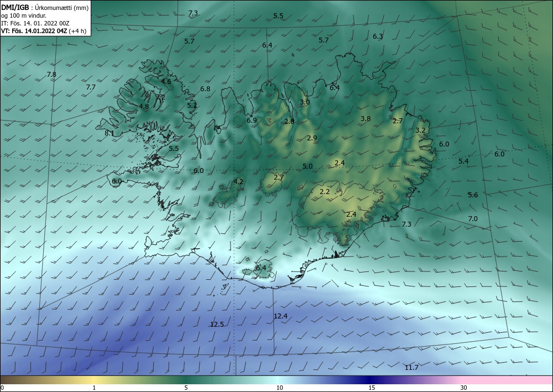This screenshot has width=553, height=392.
Task: Select the 'VT: Fös. 14.01.2022 04Z (+4 h)' line
Action: pos(44,30)
